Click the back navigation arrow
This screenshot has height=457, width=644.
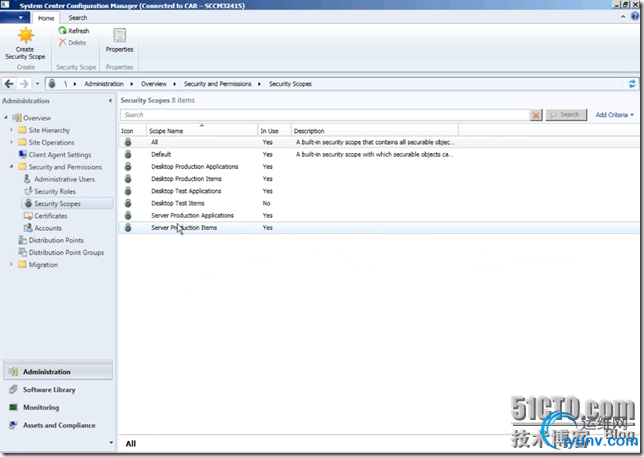[9, 84]
